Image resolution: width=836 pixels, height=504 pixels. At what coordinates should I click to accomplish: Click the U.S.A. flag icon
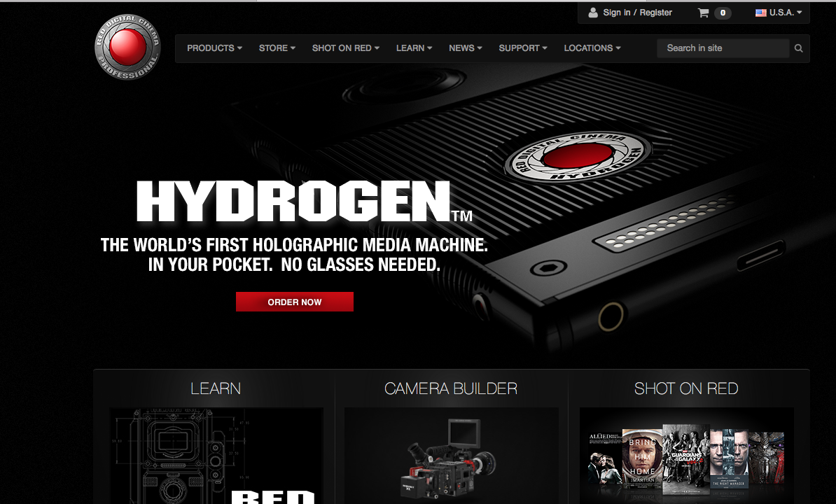(761, 13)
